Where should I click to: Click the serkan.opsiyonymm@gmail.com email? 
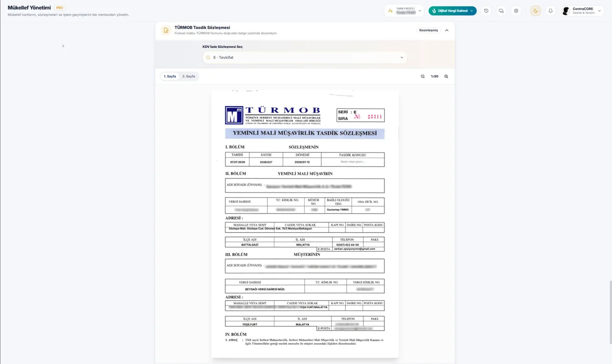(355, 249)
